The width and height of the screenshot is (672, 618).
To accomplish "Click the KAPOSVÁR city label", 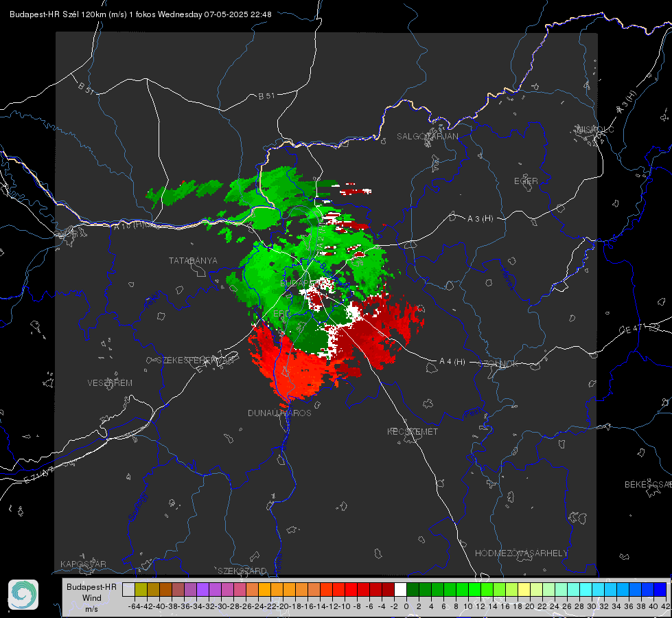I will click(83, 564).
